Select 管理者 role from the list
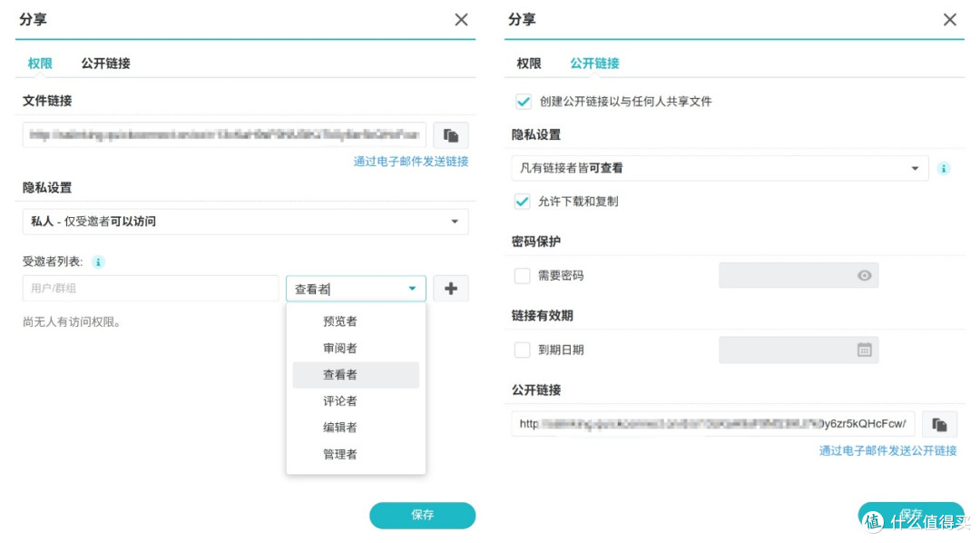980x543 pixels. [356, 454]
